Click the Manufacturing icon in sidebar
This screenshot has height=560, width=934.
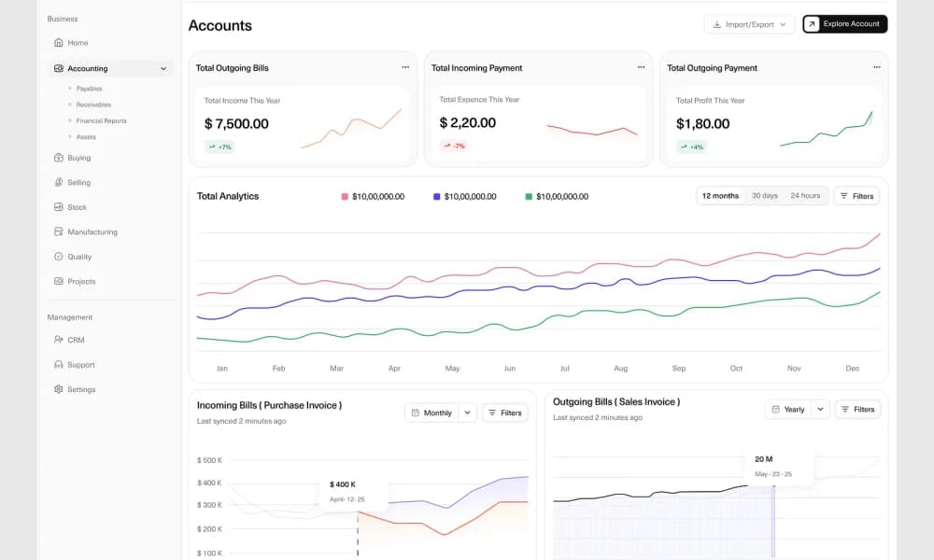[x=58, y=232]
